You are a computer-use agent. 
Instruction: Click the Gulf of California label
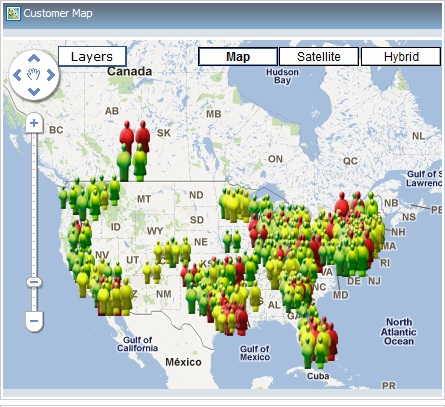pyautogui.click(x=137, y=344)
